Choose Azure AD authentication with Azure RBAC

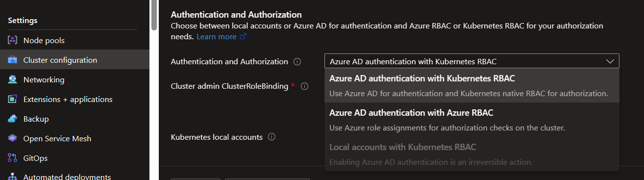(x=472, y=120)
